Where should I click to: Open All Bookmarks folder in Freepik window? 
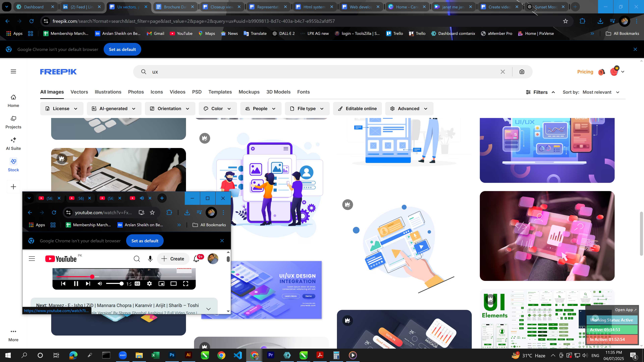coord(623,34)
